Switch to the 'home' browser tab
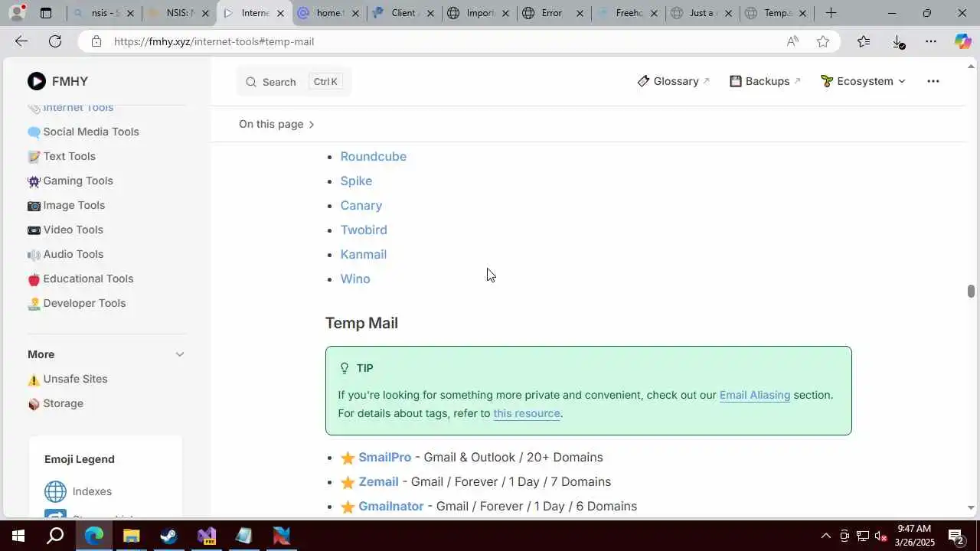 click(329, 13)
